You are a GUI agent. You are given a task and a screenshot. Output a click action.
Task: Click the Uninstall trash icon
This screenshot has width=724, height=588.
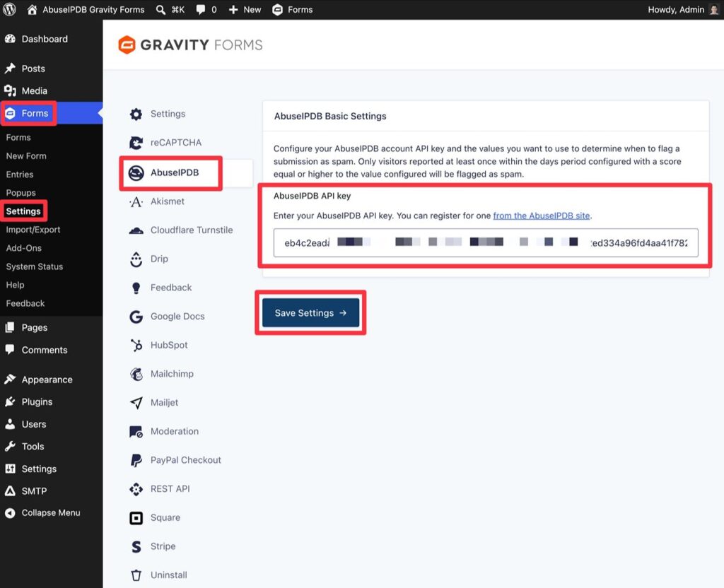(136, 575)
